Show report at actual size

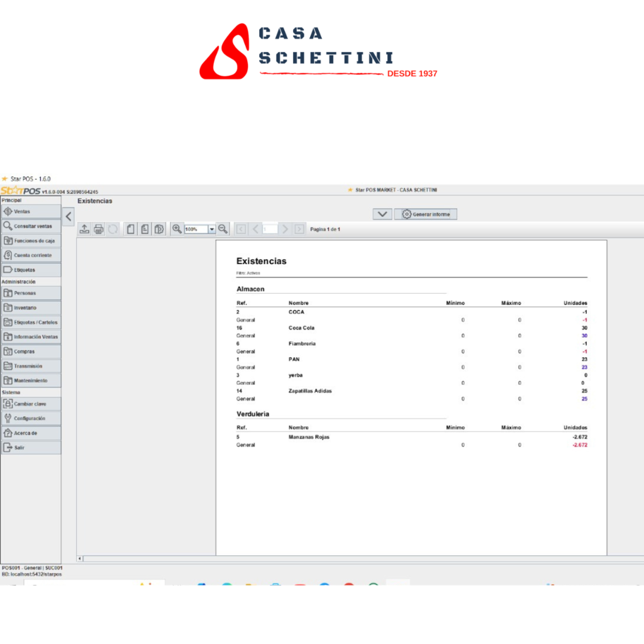click(x=131, y=229)
